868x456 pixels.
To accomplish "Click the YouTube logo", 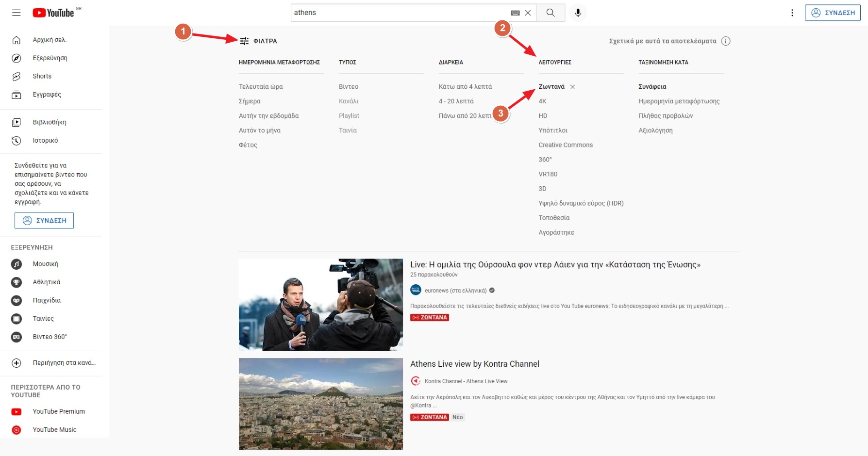I will coord(53,13).
